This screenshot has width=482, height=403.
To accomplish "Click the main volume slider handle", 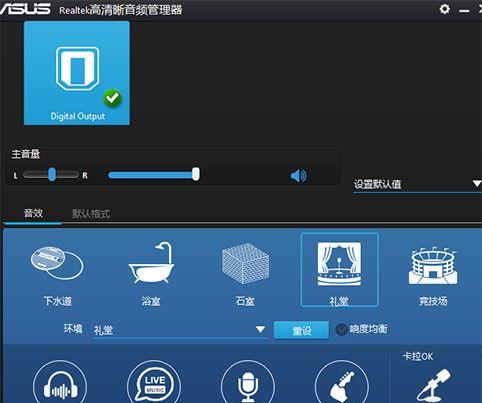I will click(x=196, y=174).
